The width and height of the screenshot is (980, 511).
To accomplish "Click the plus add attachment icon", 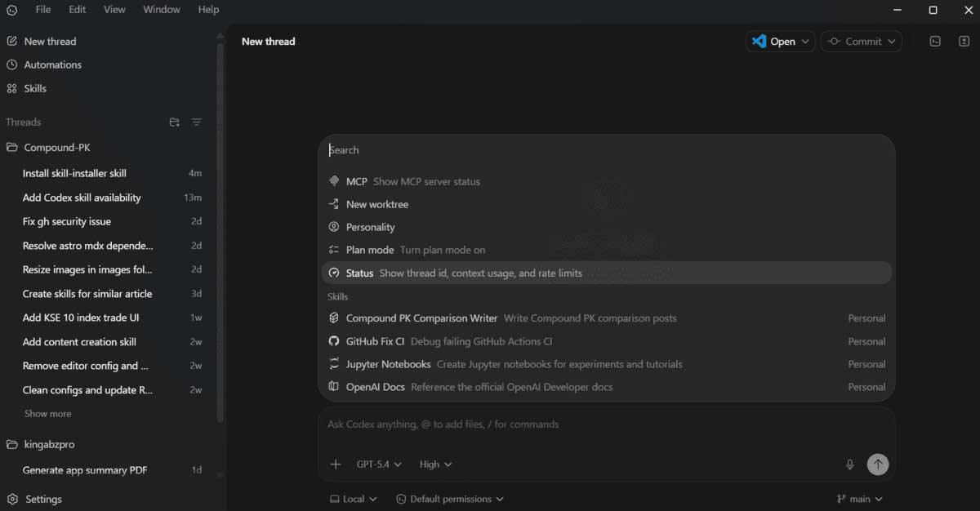I will pyautogui.click(x=335, y=464).
